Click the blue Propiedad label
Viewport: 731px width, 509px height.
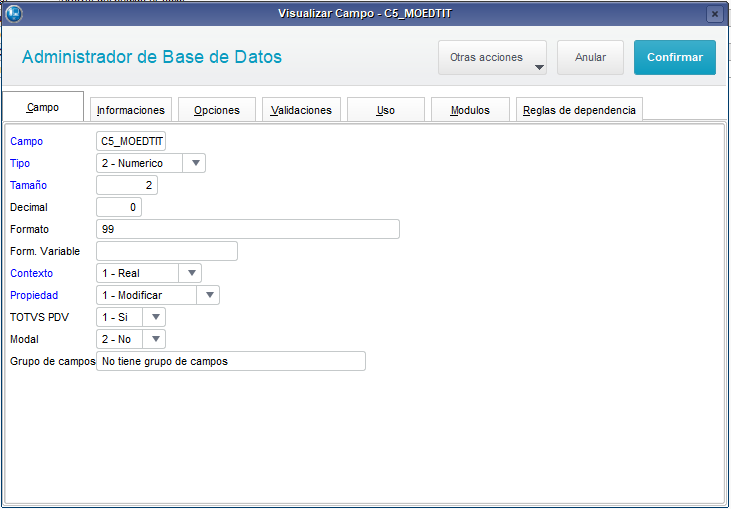pyautogui.click(x=34, y=295)
